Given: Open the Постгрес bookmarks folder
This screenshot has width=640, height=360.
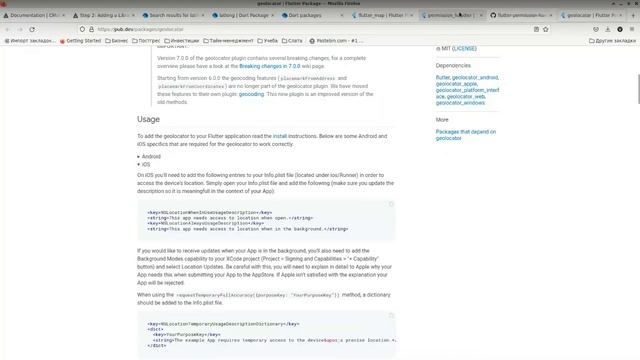Looking at the screenshot, I should pyautogui.click(x=146, y=41).
